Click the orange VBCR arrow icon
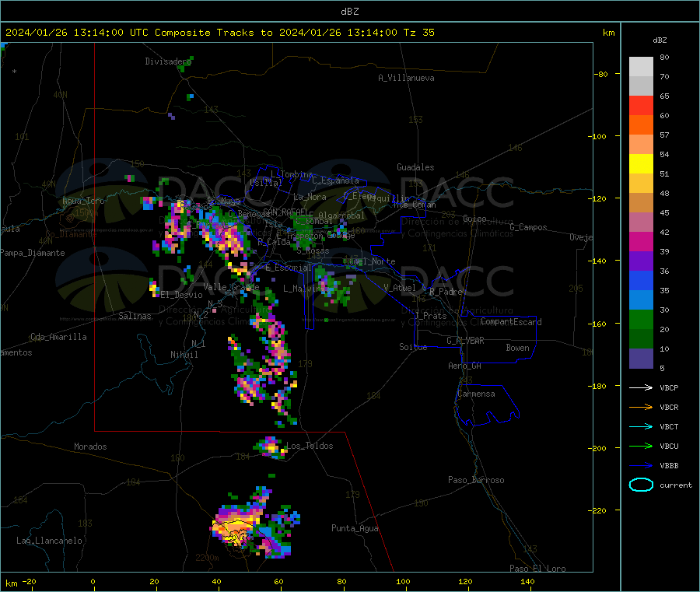 click(641, 407)
